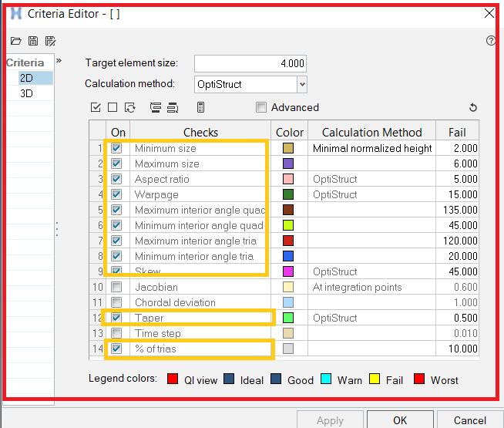Image resolution: width=504 pixels, height=428 pixels.
Task: Click the Taper color swatch
Action: [x=288, y=318]
